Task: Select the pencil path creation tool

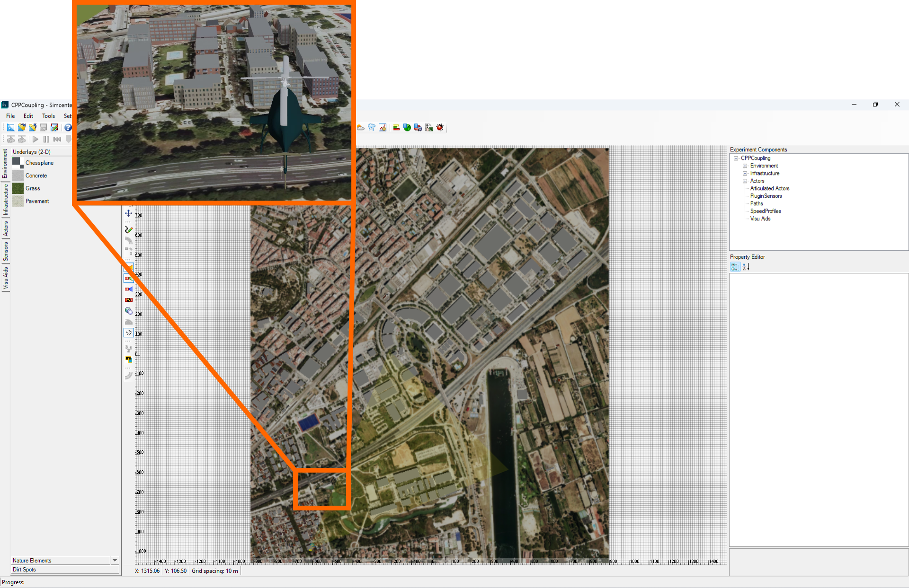Action: [x=128, y=229]
